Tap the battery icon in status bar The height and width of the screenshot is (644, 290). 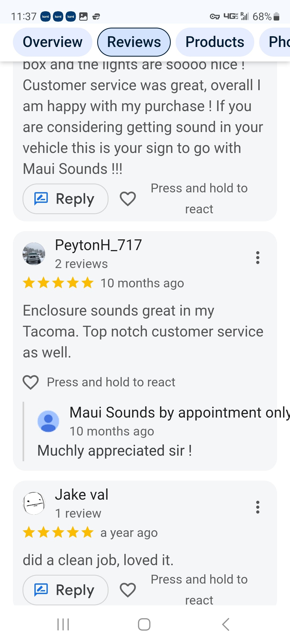pyautogui.click(x=276, y=17)
